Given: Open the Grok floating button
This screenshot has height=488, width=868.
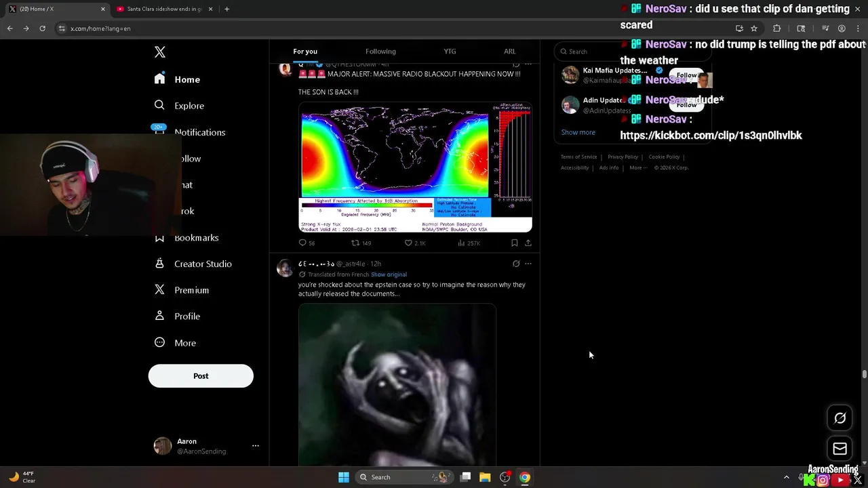Looking at the screenshot, I should 840,418.
